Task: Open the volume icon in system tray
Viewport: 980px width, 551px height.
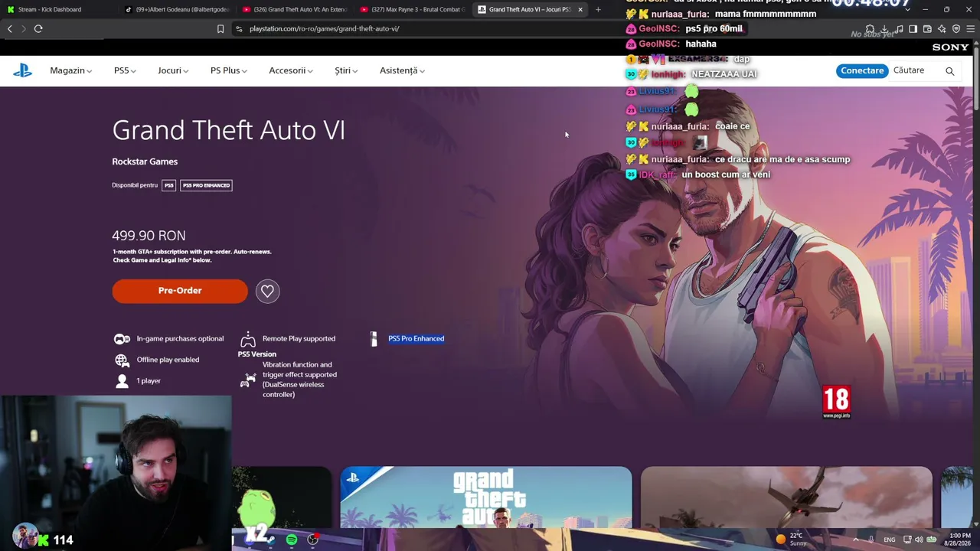Action: coord(919,540)
